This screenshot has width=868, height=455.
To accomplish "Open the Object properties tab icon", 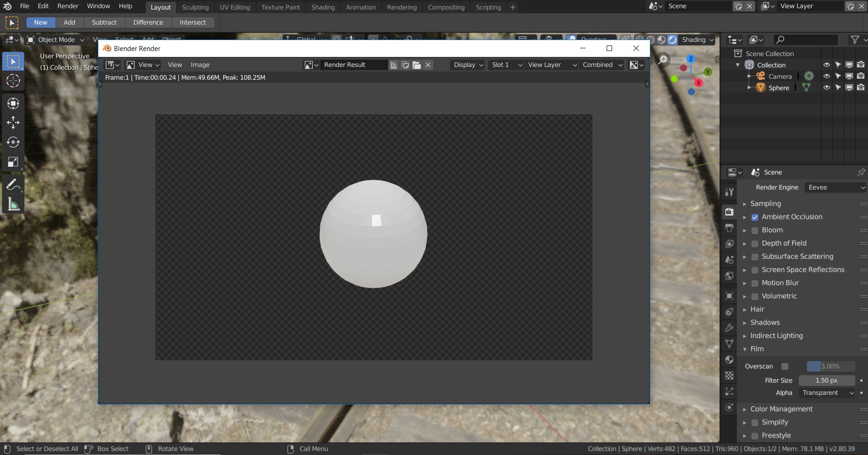I will pos(730,296).
